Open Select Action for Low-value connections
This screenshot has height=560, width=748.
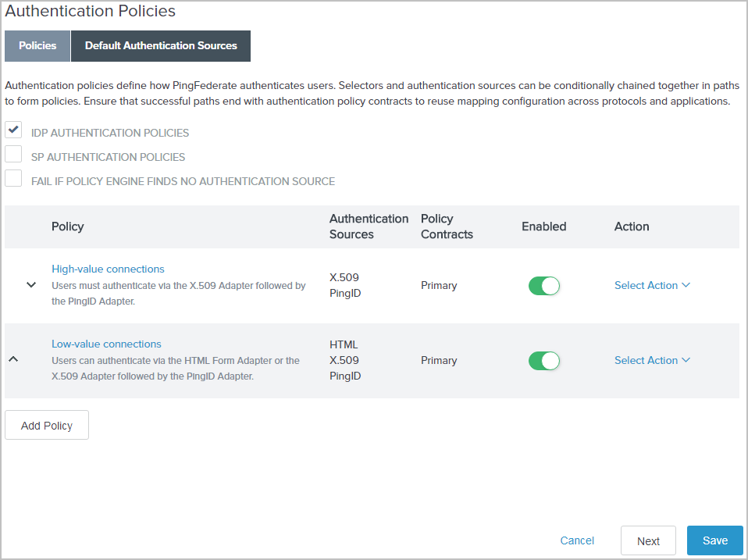(x=653, y=360)
